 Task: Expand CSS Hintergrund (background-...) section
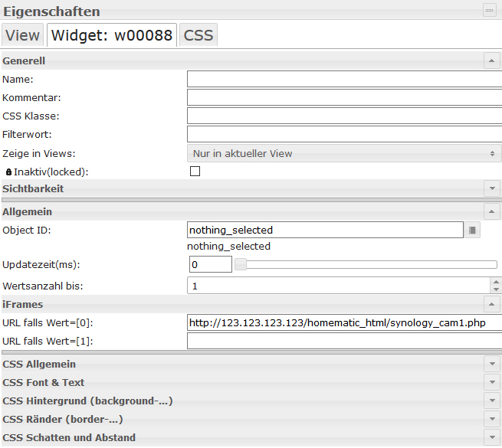point(492,401)
